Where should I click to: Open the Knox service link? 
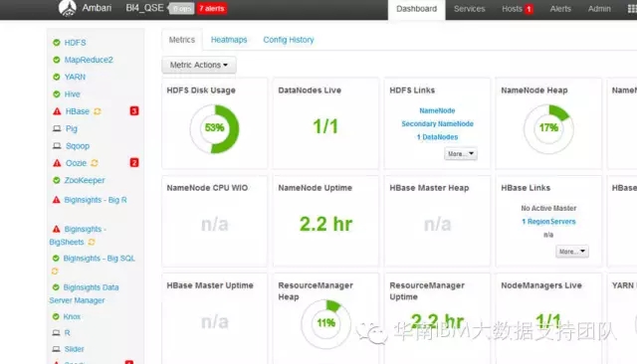72,316
